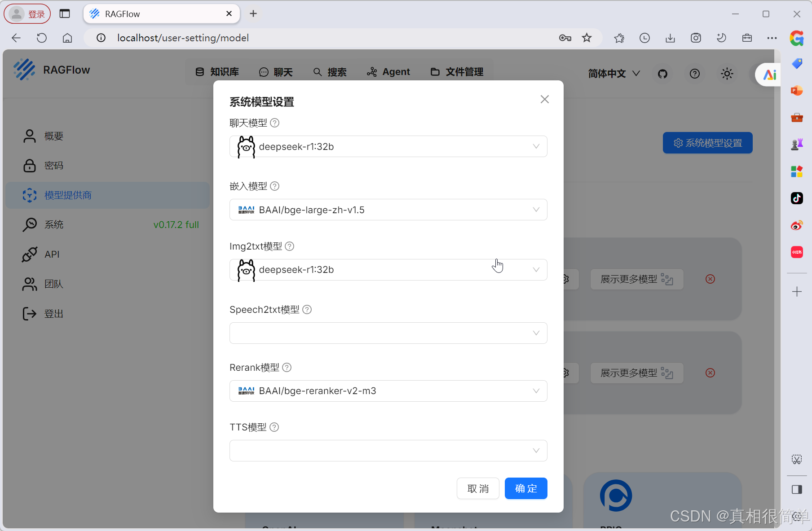
Task: Toggle the Edge sidebar panel visibility
Action: click(797, 489)
